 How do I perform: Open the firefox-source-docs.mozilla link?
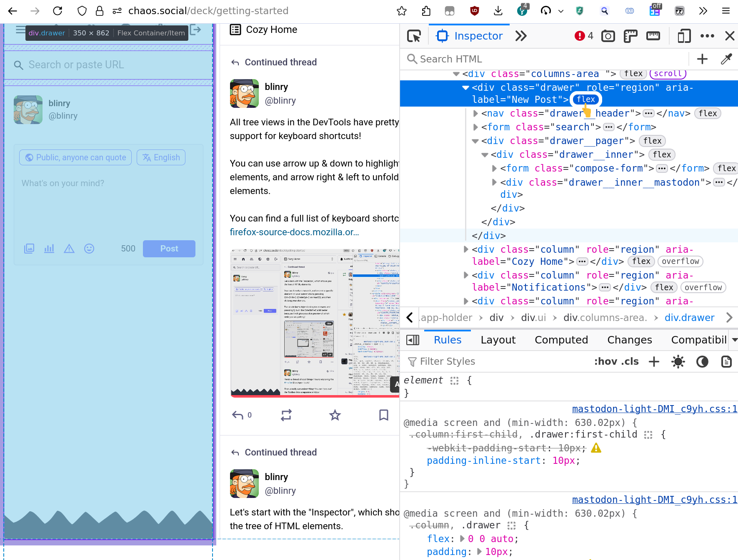coord(295,232)
